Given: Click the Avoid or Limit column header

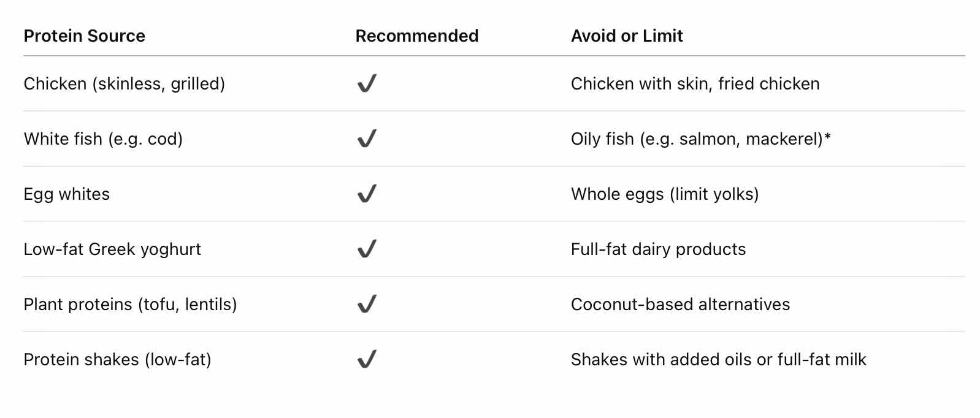Looking at the screenshot, I should [627, 36].
